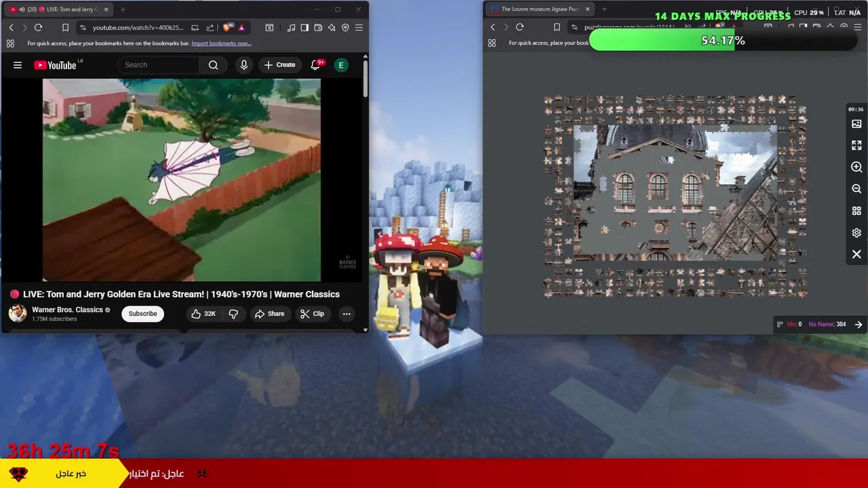The width and height of the screenshot is (868, 488).
Task: Mute the YouTube tab via its speaker icon
Action: (x=22, y=9)
